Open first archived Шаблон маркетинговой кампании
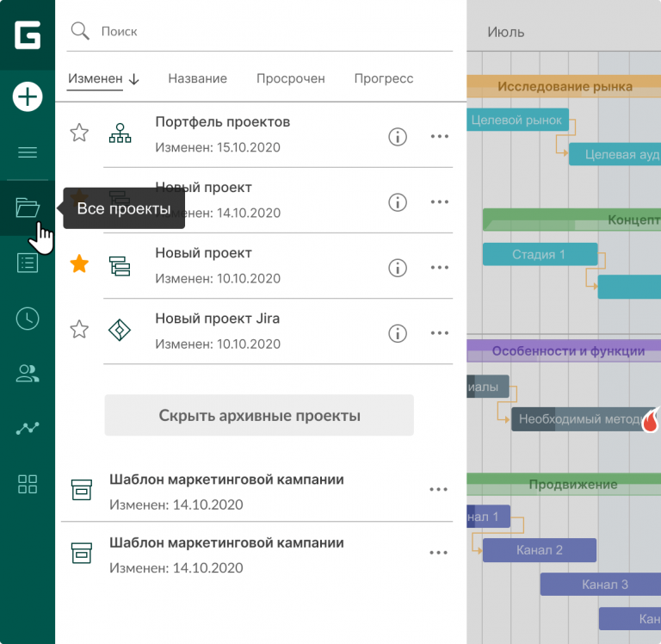The height and width of the screenshot is (644, 661). click(x=226, y=480)
